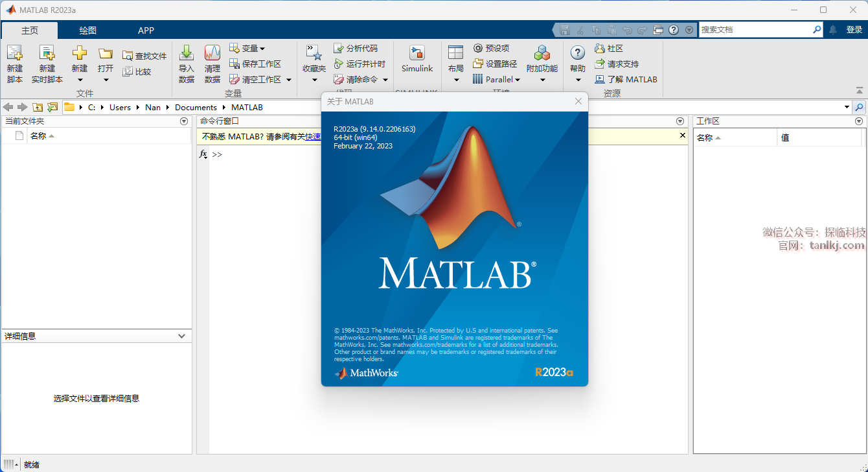Open the 工作区 panel actions menu

pyautogui.click(x=859, y=121)
